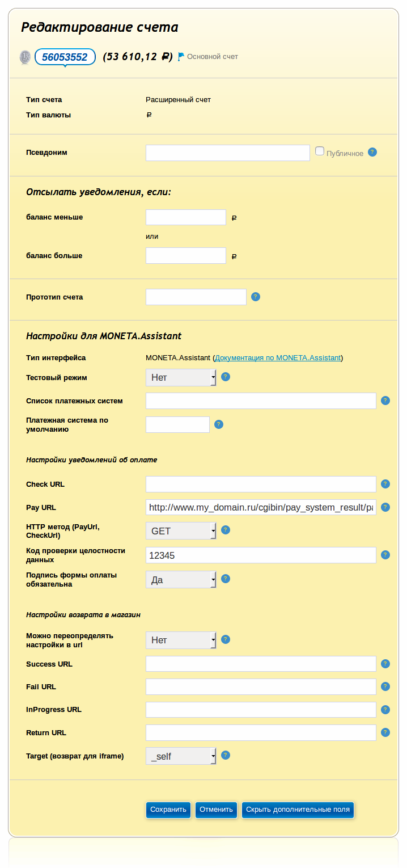Enable the Публичное checkbox

pos(320,151)
